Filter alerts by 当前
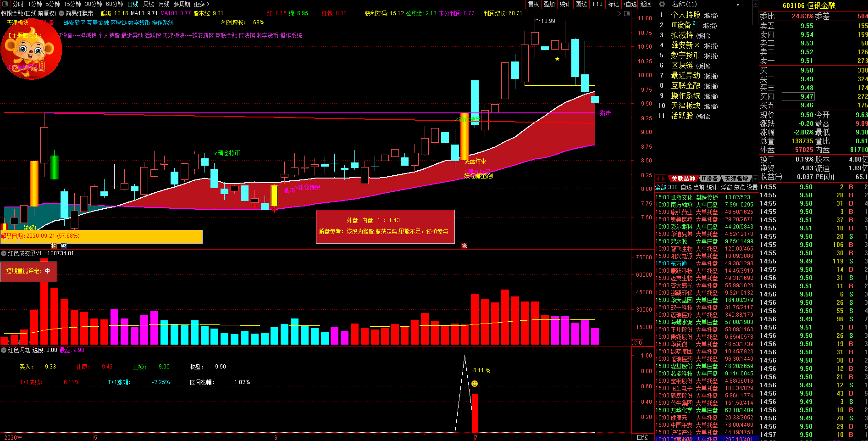This screenshot has height=441, width=868. pyautogui.click(x=699, y=187)
